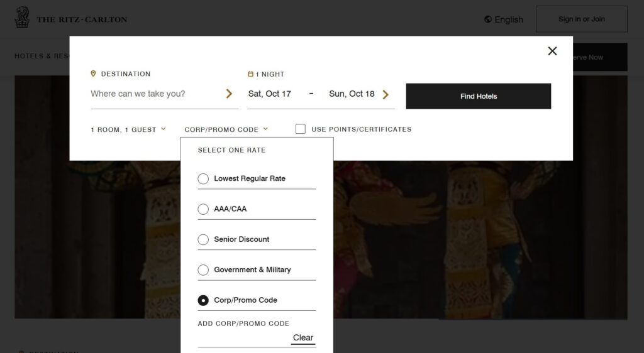Open the English language selector
This screenshot has width=644, height=353.
504,19
